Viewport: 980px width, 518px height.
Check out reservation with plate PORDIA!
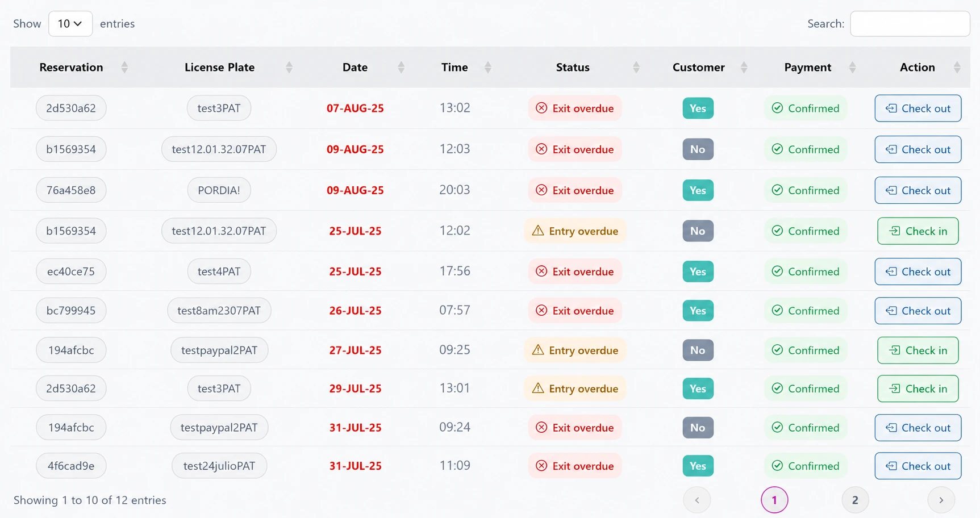click(x=918, y=190)
